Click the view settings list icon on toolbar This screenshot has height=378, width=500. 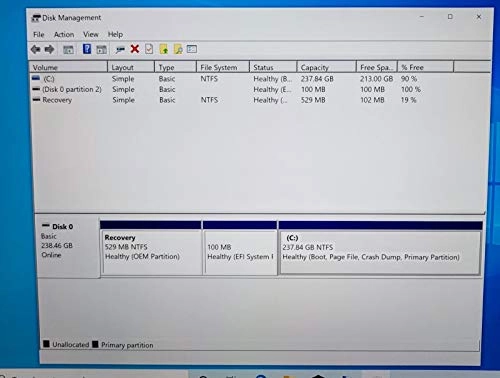(x=192, y=49)
